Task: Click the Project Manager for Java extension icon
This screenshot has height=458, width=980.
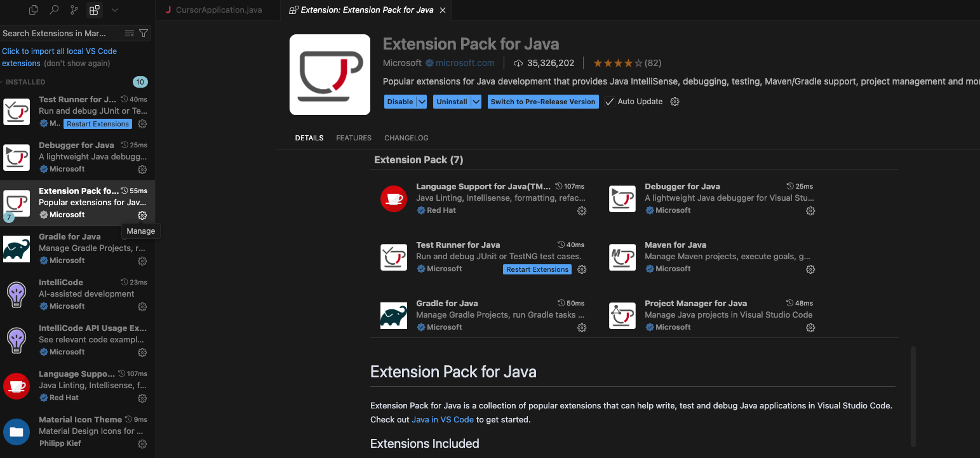Action: coord(622,316)
